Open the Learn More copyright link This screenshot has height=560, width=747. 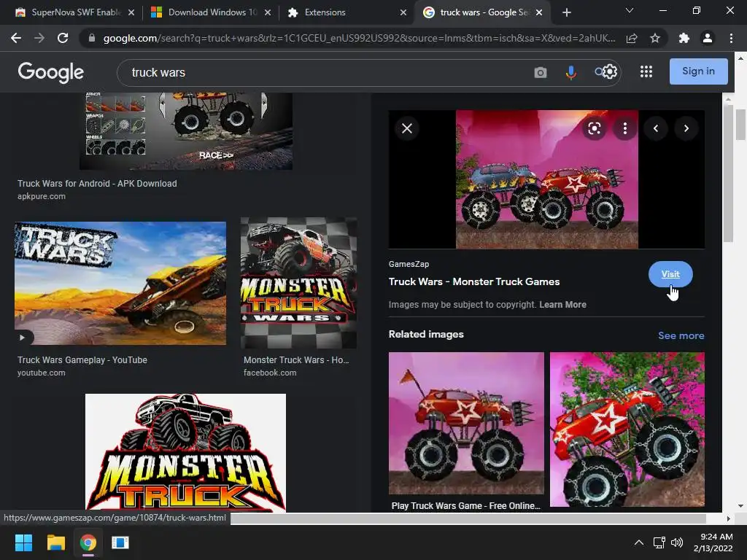[562, 305]
